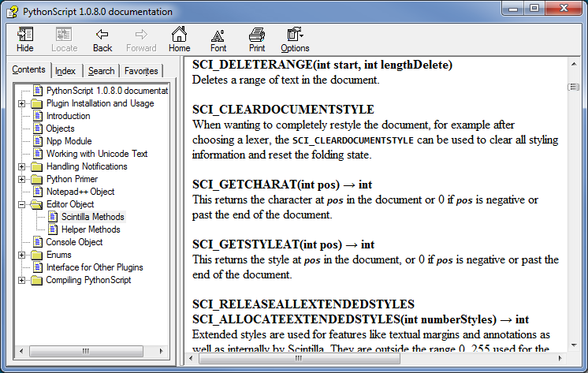This screenshot has height=373, width=588.
Task: Click the page icon beside Interface for Other Plugins
Action: tap(38, 267)
